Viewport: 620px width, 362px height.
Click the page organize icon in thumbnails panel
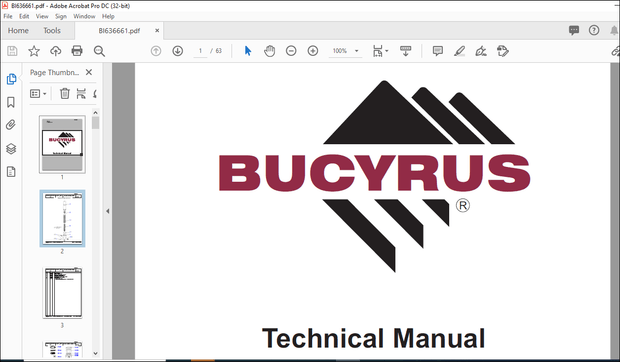tap(81, 94)
